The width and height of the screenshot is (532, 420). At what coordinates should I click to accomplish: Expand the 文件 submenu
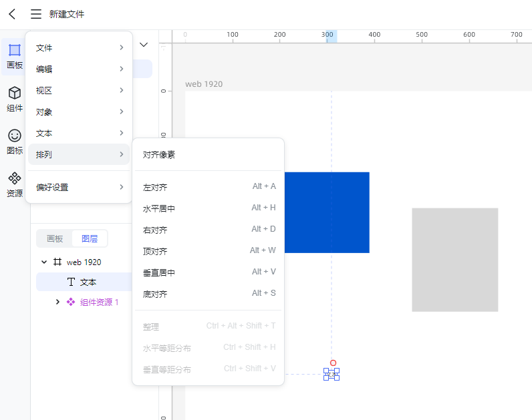coord(79,48)
